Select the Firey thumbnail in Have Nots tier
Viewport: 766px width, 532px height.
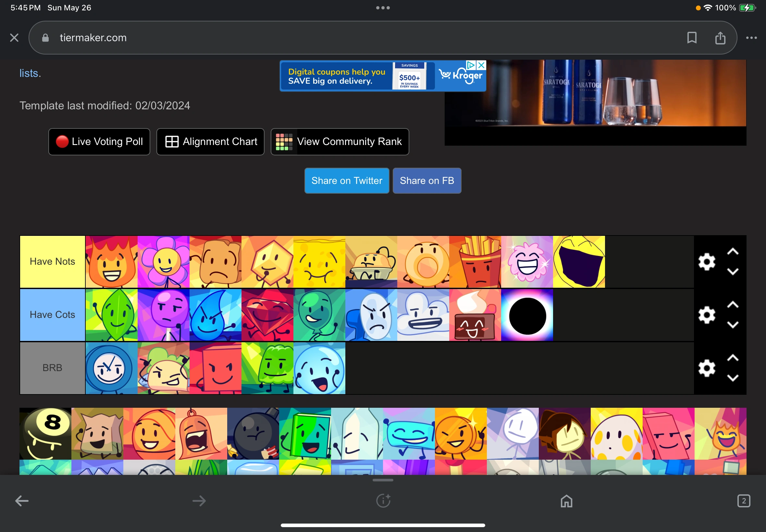pyautogui.click(x=111, y=261)
